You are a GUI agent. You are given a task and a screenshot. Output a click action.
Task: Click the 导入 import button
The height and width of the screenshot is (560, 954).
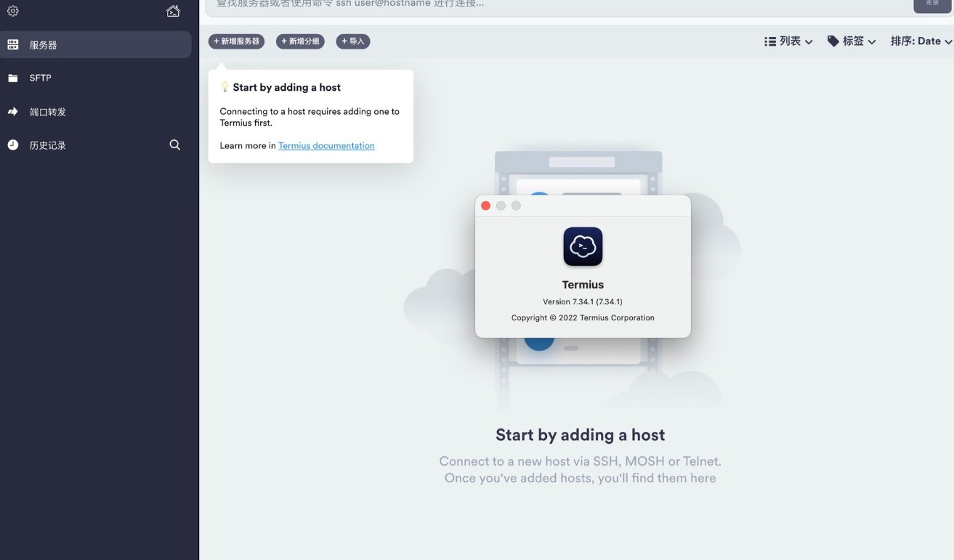tap(353, 41)
